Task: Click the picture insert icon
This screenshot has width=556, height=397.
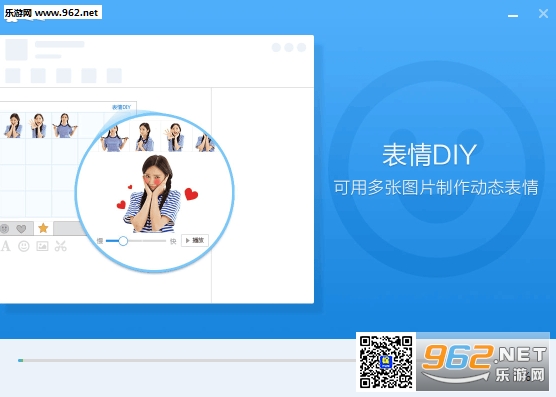Action: pos(42,246)
